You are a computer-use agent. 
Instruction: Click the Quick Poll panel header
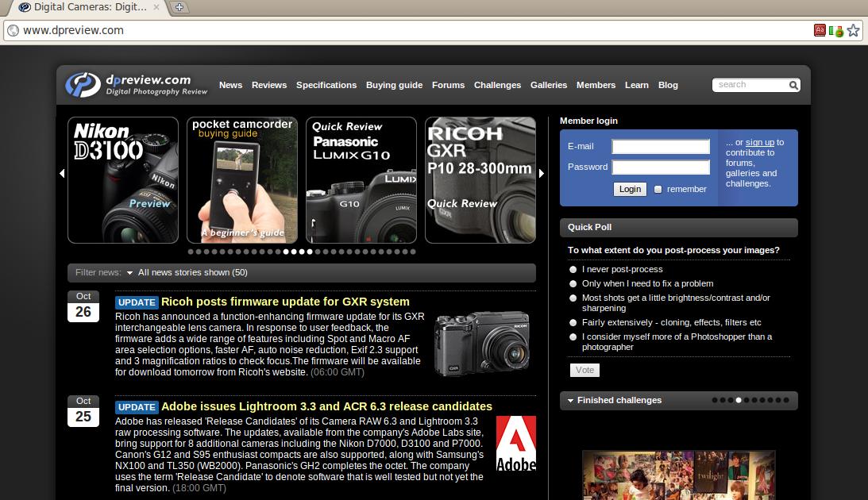coord(679,227)
